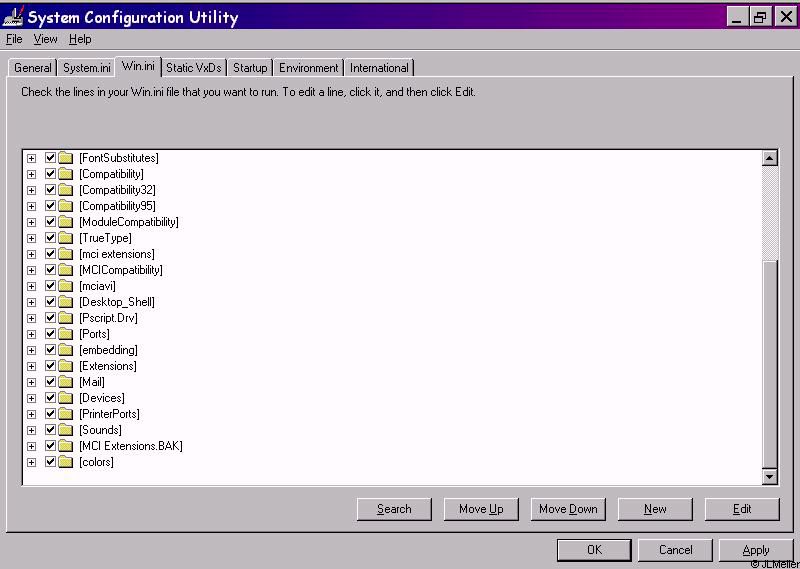The image size is (800, 569).
Task: Open the Help menu
Action: (x=80, y=39)
